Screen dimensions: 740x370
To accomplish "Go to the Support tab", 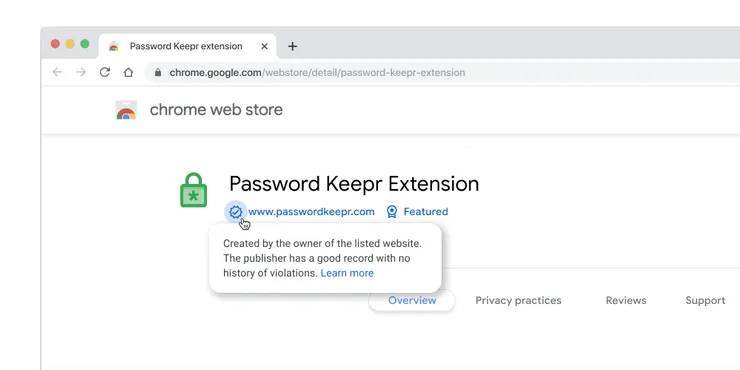I will click(705, 301).
